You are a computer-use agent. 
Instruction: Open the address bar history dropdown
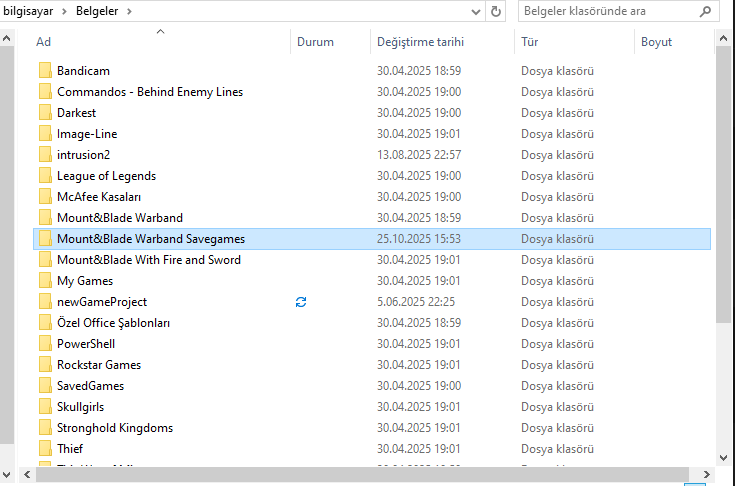click(x=476, y=12)
